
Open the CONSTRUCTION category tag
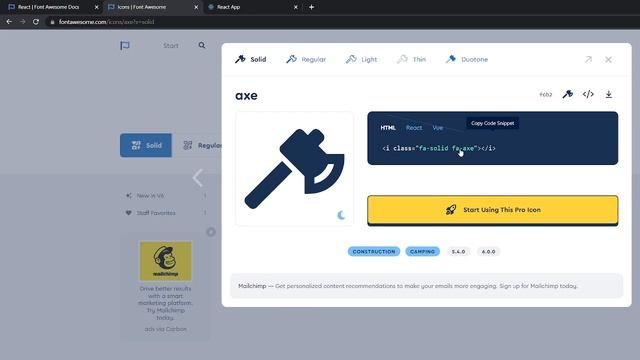374,251
